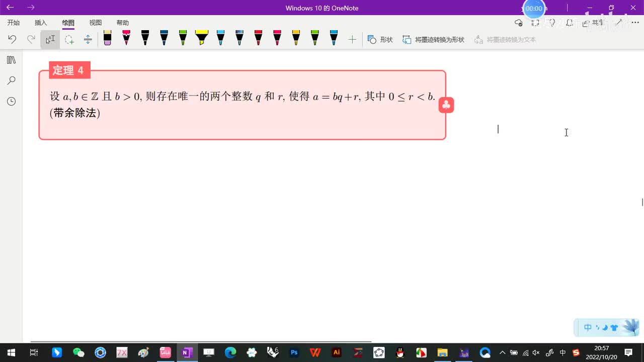Select the text/object selection tool
This screenshot has width=644, height=362.
click(x=50, y=39)
